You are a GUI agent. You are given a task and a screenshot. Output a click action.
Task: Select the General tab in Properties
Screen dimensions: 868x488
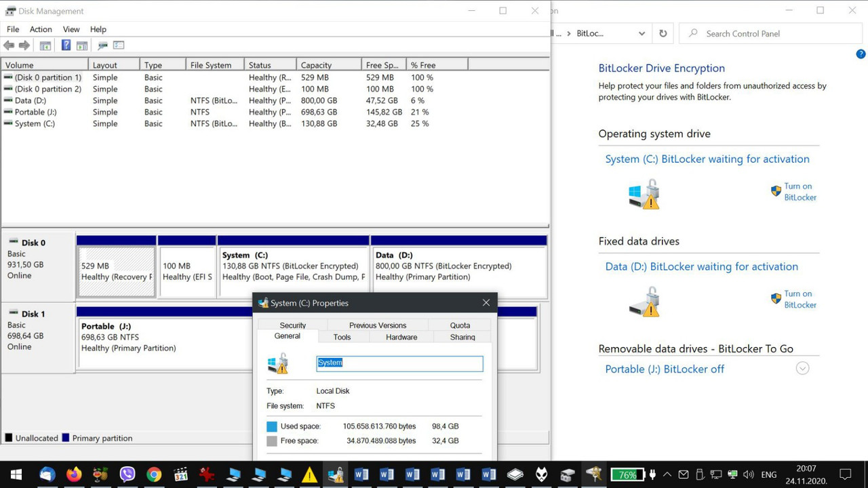coord(288,336)
